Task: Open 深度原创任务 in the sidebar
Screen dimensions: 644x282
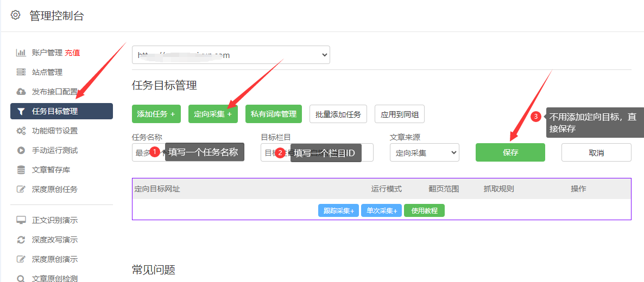Action: (54, 189)
